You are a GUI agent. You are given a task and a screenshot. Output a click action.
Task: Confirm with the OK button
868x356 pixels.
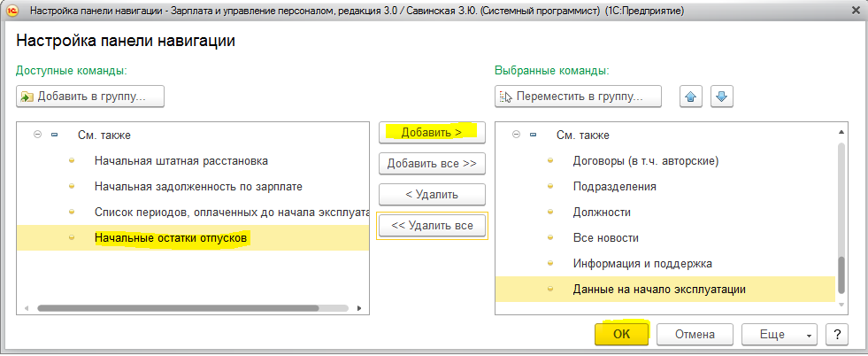coord(622,335)
